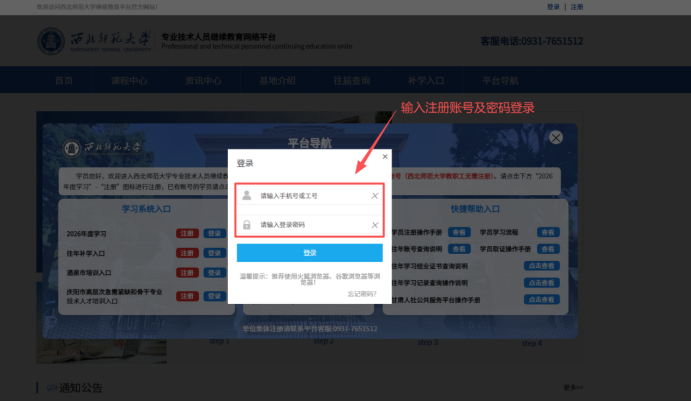Click 登录 link in top bar

[x=553, y=7]
